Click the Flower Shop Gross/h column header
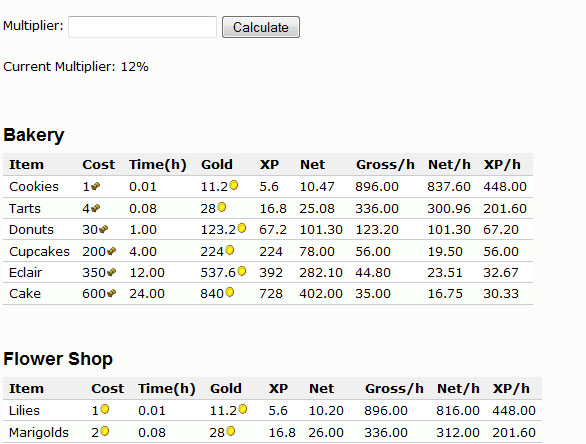Image resolution: width=586 pixels, height=444 pixels. pos(394,388)
